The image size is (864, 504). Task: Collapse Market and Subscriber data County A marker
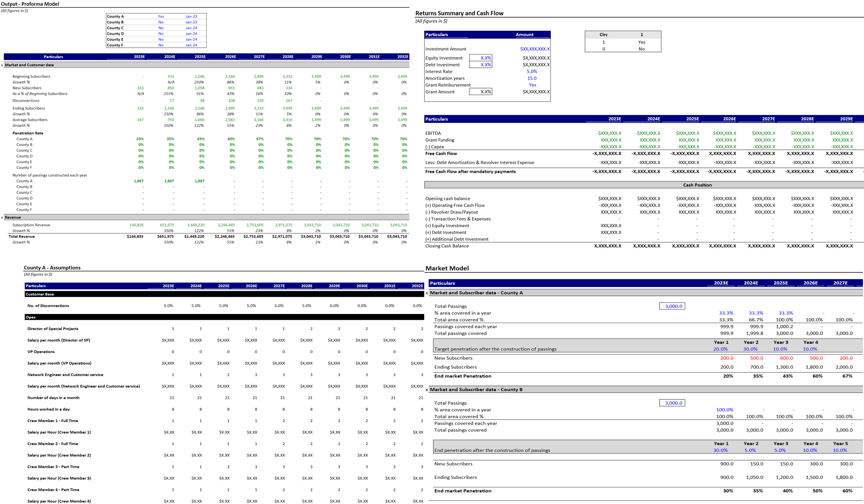pos(427,293)
